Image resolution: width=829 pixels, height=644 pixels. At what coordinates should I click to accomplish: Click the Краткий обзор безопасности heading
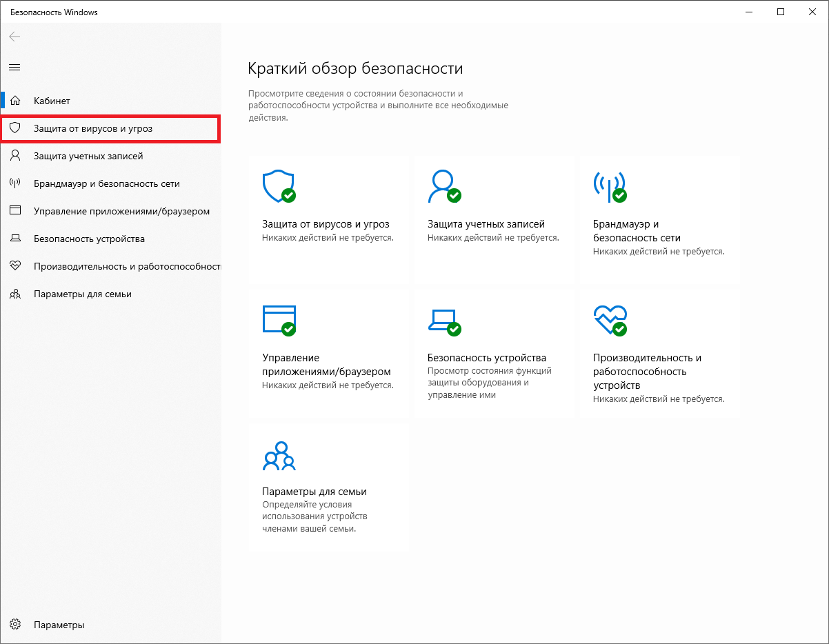click(355, 68)
